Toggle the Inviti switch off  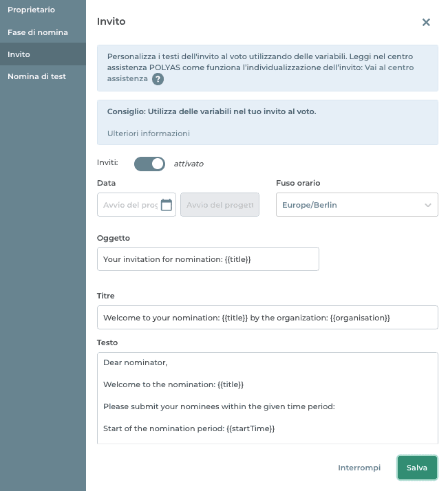coord(149,164)
